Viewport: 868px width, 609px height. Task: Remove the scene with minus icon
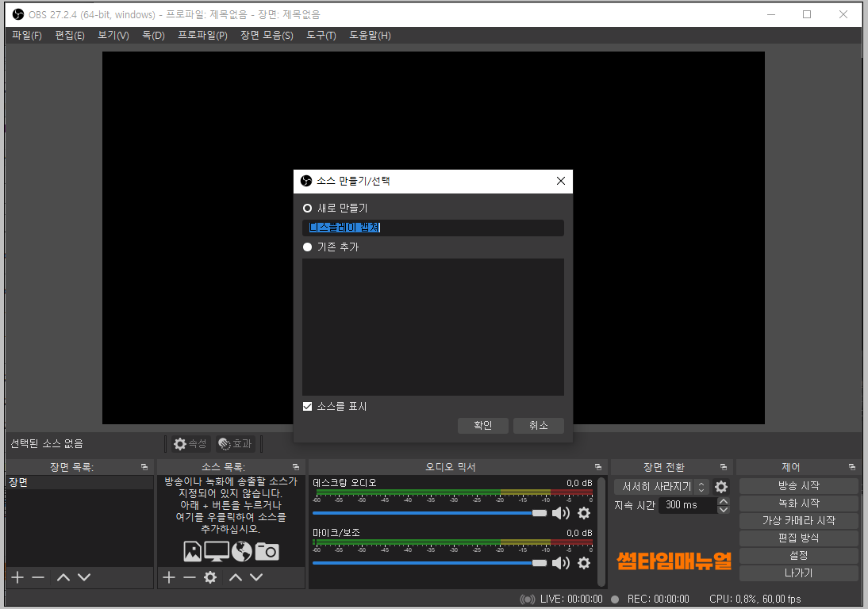(38, 577)
